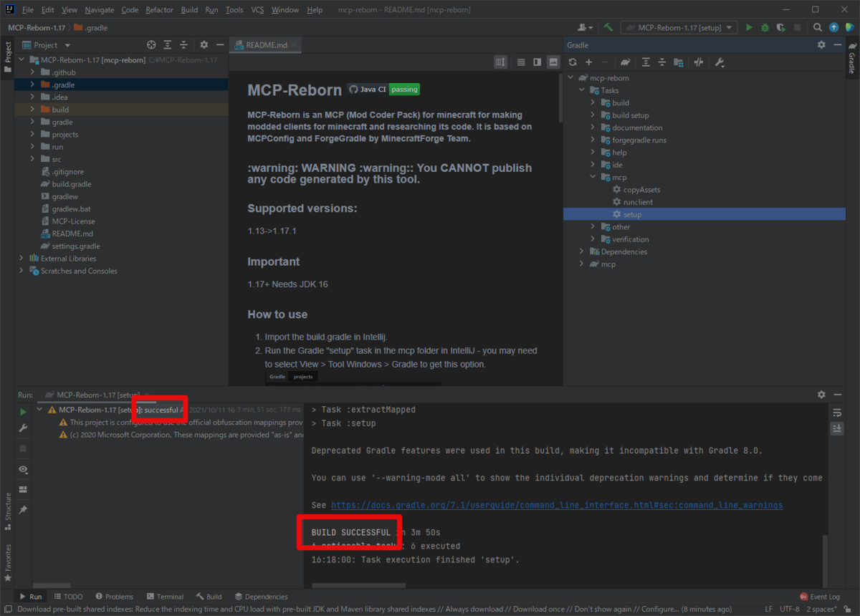This screenshot has height=616, width=860.
Task: Select the README.md editor tab
Action: point(265,44)
